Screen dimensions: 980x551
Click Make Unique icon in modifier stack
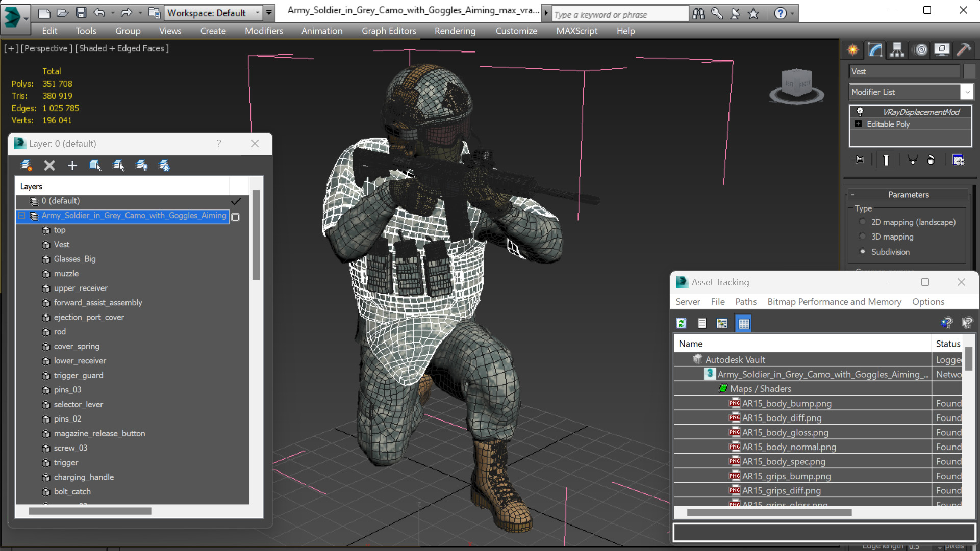click(x=912, y=160)
